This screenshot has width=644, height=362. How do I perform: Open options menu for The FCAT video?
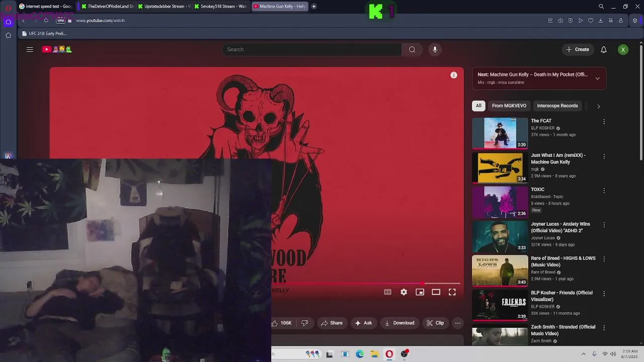pos(604,122)
